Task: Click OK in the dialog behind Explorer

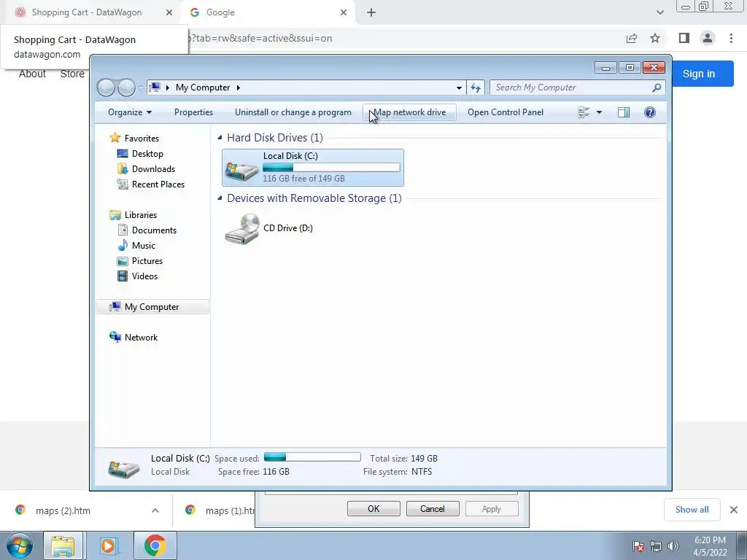Action: (x=373, y=508)
